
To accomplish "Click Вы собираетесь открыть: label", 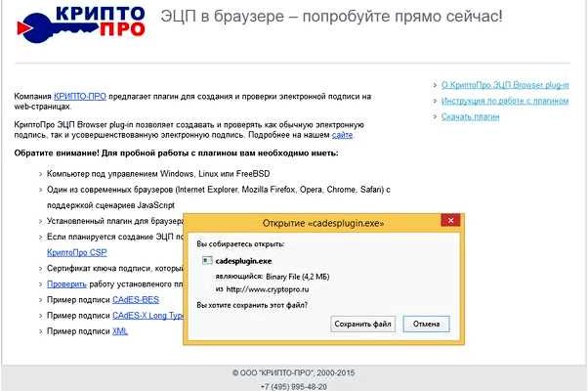I will tap(240, 244).
